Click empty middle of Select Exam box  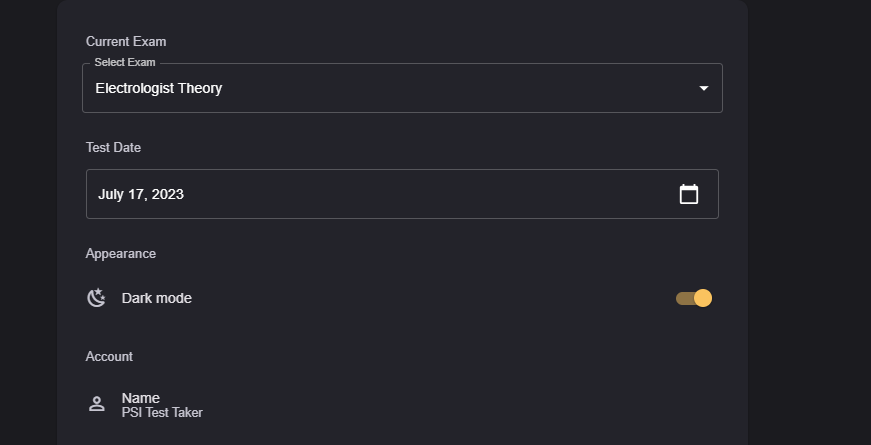[x=450, y=88]
